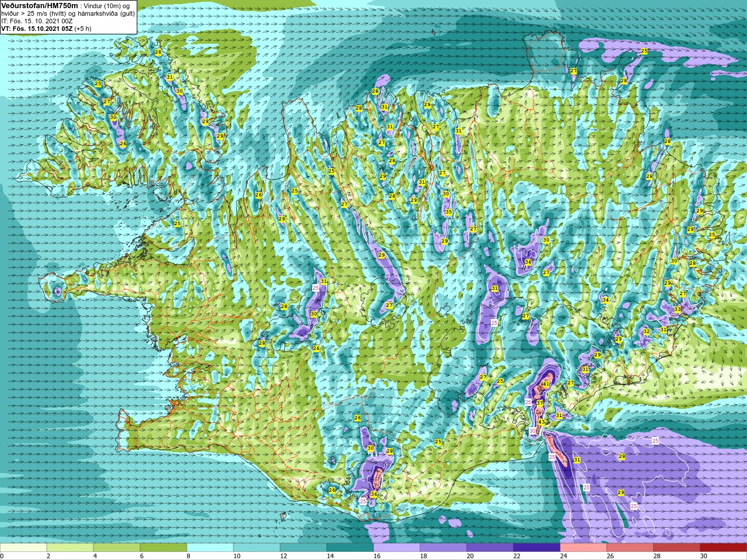The image size is (747, 560).
Task: Select the red 28–30 legend swatch
Action: [x=677, y=548]
